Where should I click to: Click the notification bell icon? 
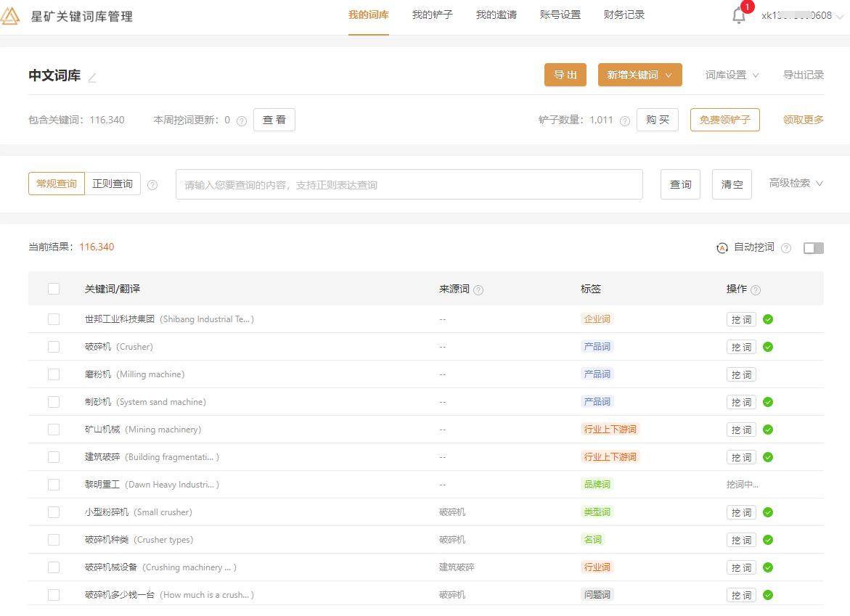(738, 15)
